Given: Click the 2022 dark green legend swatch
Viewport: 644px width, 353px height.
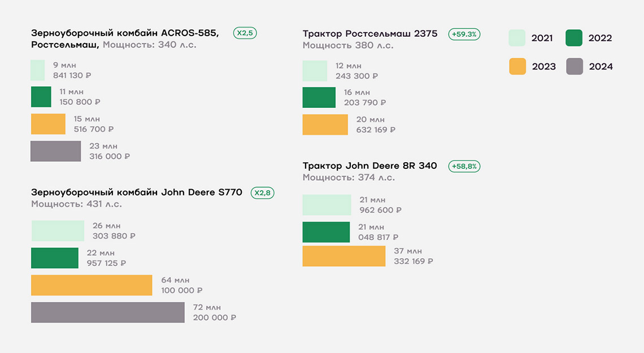Looking at the screenshot, I should click(x=574, y=38).
